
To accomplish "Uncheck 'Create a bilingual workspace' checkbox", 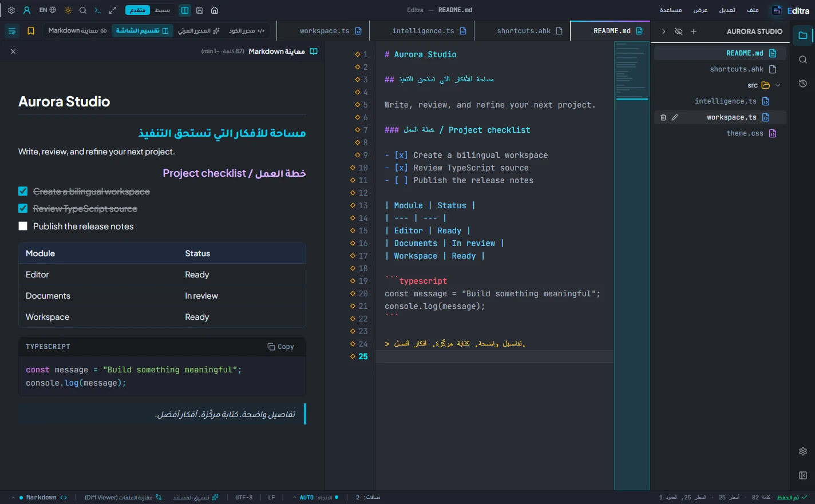I will [x=23, y=191].
